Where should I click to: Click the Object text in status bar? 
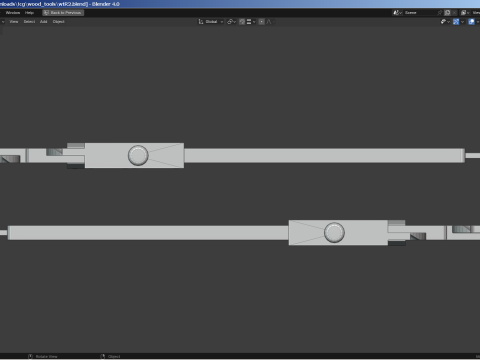pyautogui.click(x=114, y=356)
